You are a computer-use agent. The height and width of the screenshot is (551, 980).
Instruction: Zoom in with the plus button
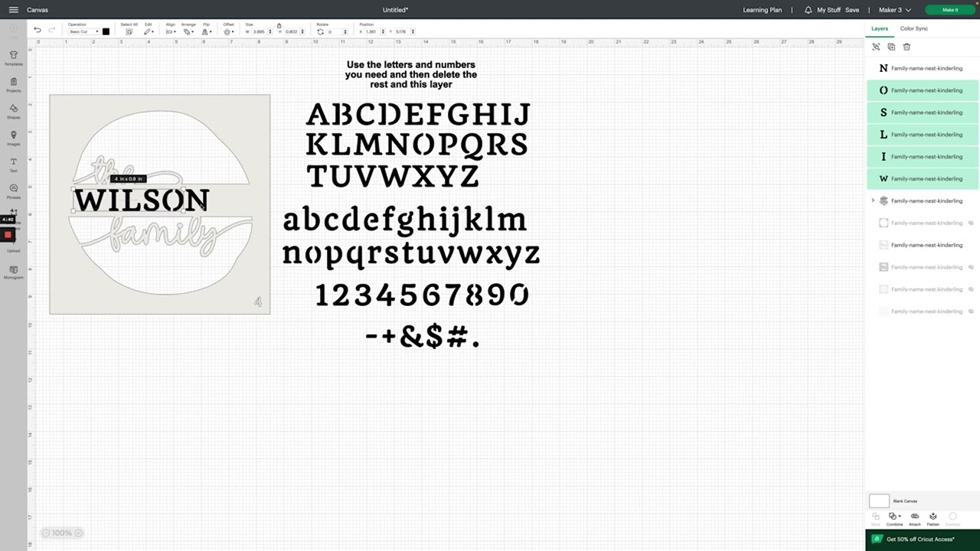tap(78, 533)
